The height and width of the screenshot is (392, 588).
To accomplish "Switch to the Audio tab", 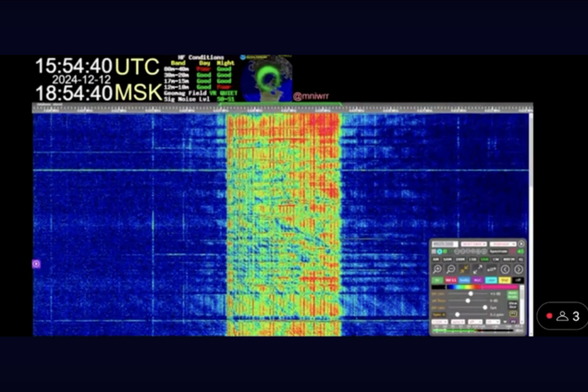I will [x=463, y=280].
